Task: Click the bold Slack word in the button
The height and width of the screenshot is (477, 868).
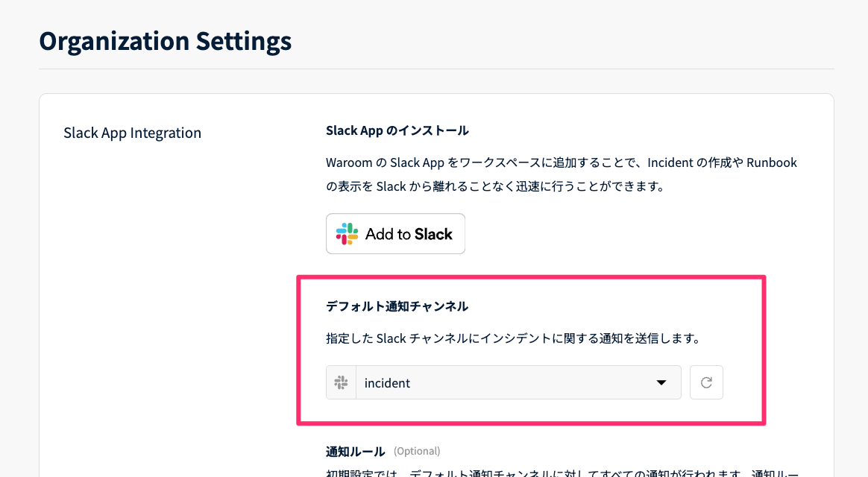Action: pyautogui.click(x=433, y=234)
